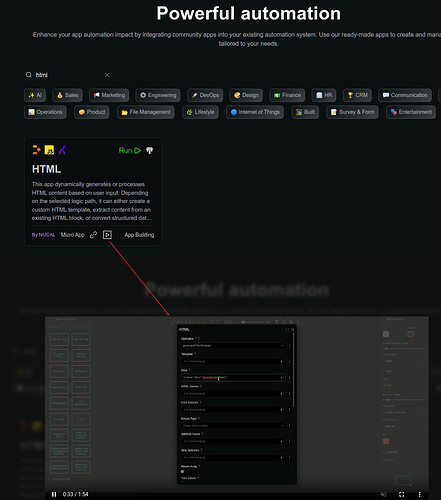
Task: Select the AI category filter
Action: [35, 95]
